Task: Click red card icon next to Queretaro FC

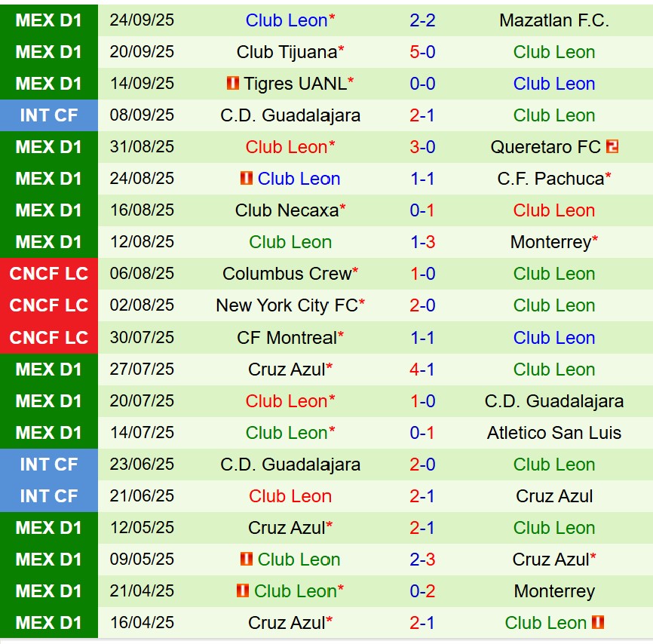Action: pyautogui.click(x=612, y=147)
